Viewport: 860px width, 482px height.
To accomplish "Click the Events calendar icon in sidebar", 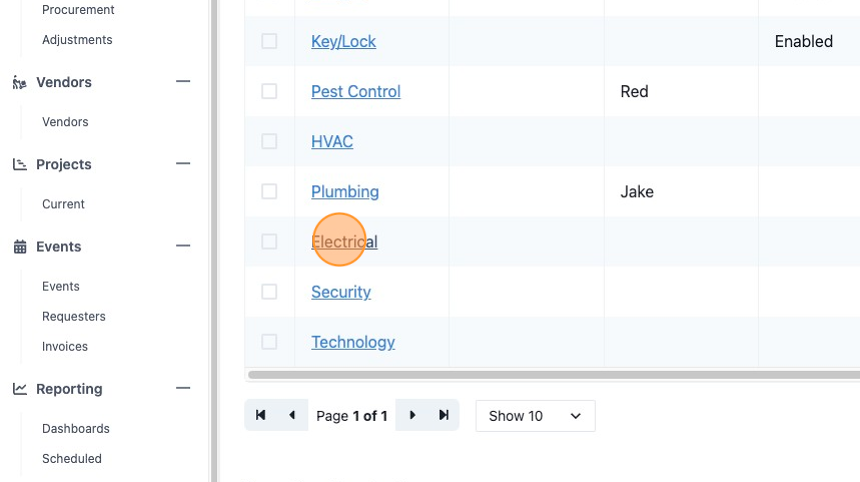I will click(20, 247).
